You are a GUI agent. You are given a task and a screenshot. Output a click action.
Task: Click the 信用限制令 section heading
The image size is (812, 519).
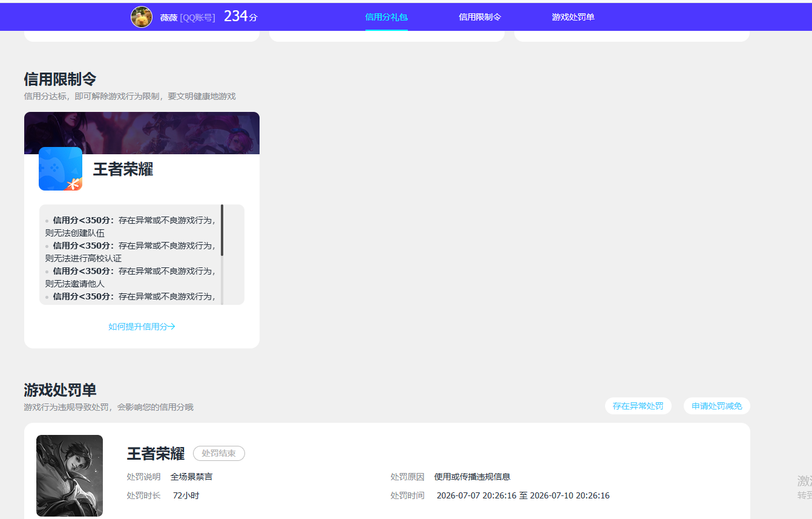[60, 79]
